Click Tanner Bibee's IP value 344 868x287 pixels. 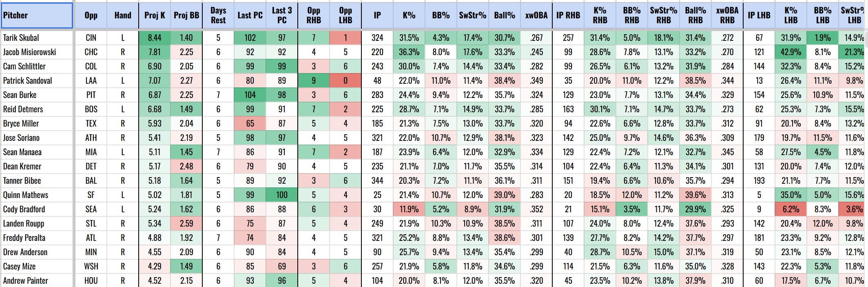pyautogui.click(x=377, y=180)
